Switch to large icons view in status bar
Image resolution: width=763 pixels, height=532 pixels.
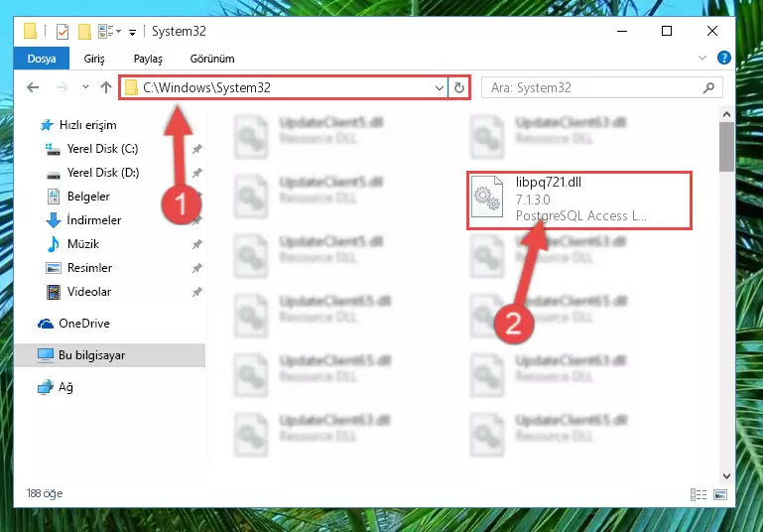720,495
